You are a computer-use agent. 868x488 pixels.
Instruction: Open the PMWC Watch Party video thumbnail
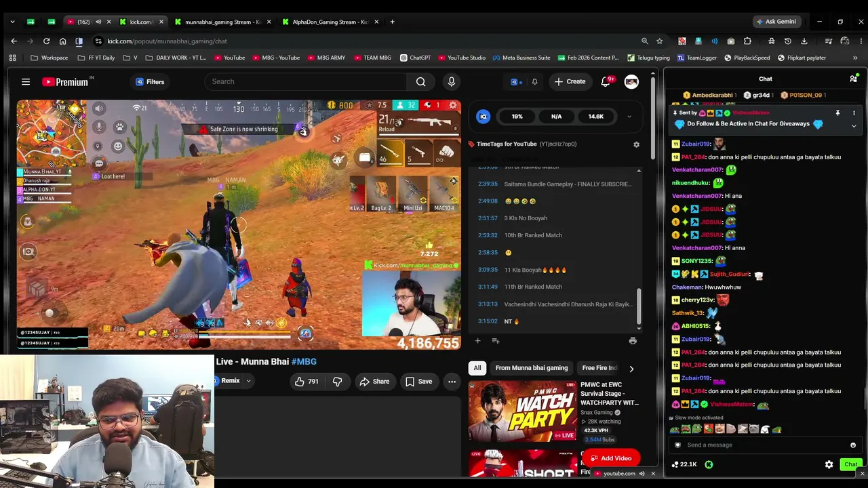(x=523, y=411)
